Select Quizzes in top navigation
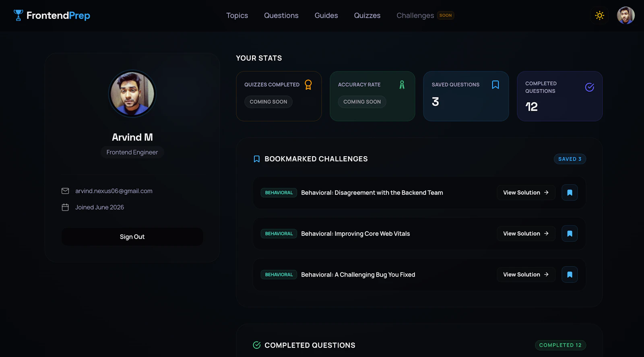This screenshot has height=357, width=644. (367, 15)
